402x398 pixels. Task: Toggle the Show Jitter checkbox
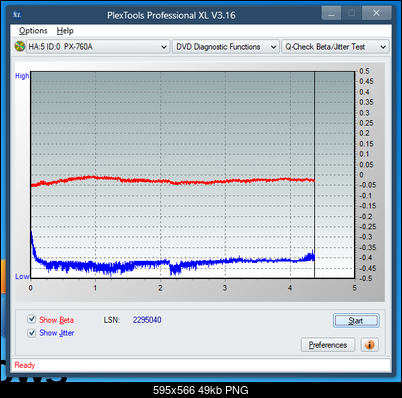(31, 333)
